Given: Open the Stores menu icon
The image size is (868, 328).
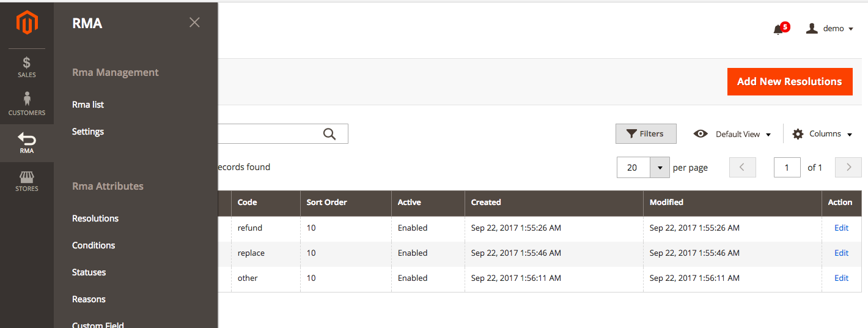Looking at the screenshot, I should coord(27,181).
